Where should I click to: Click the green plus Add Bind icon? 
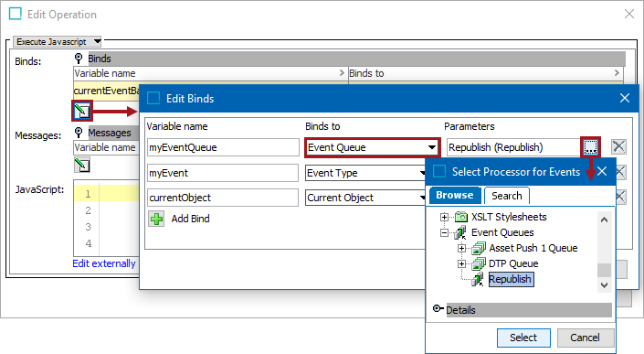point(156,219)
